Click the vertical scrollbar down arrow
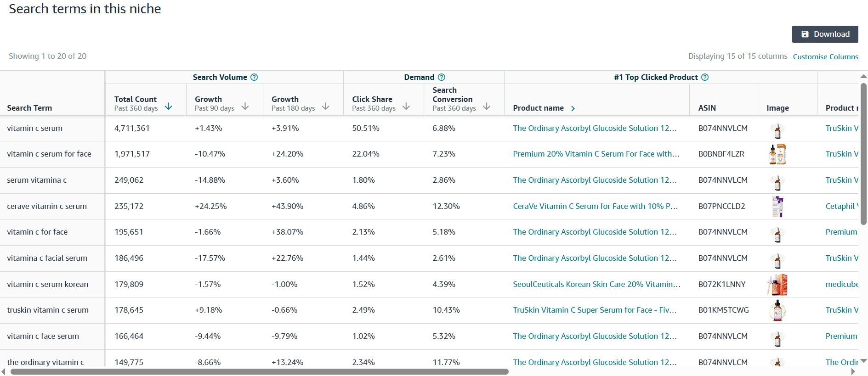This screenshot has width=868, height=376. pos(863,361)
